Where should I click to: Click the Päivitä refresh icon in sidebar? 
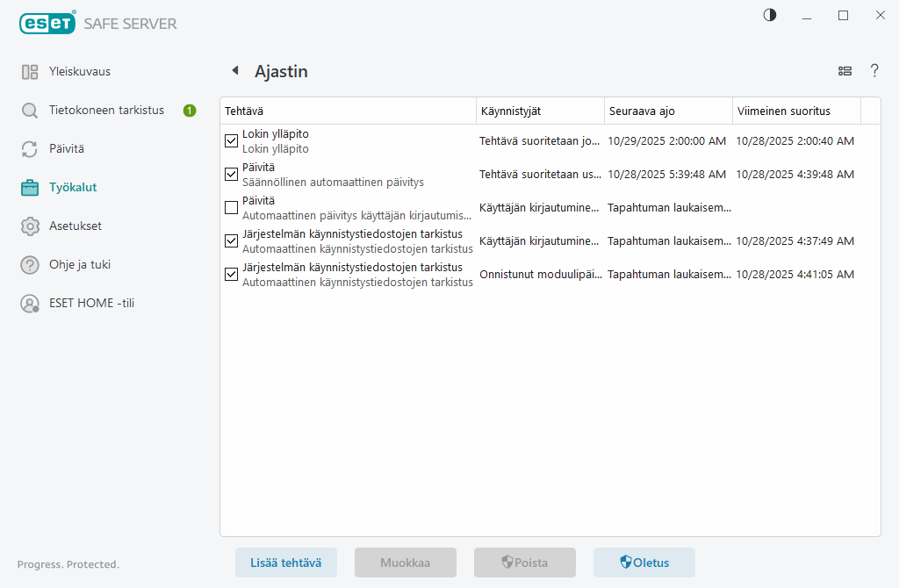point(30,149)
